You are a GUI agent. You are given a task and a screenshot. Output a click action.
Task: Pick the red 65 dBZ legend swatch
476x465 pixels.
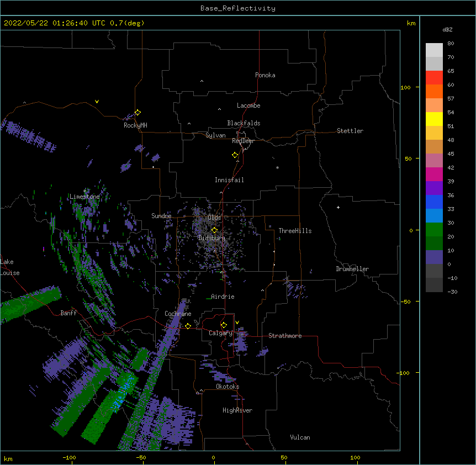click(x=434, y=77)
